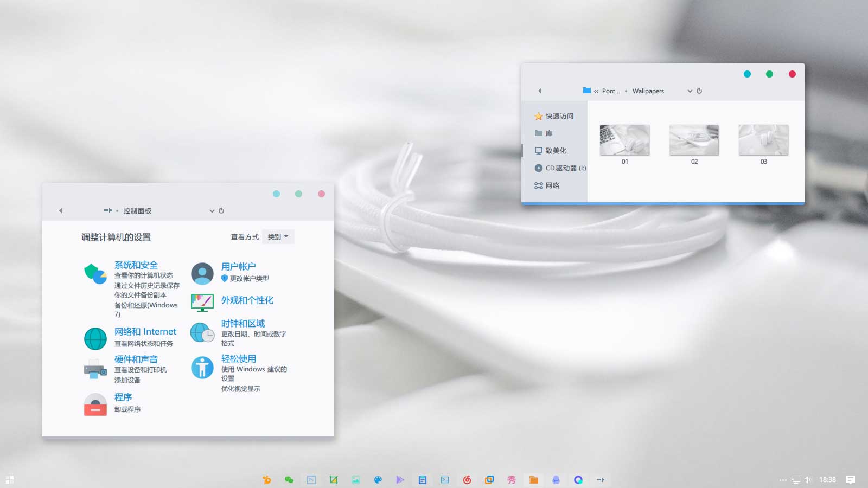Launch Photoshop from the taskbar
The image size is (868, 488).
click(311, 480)
